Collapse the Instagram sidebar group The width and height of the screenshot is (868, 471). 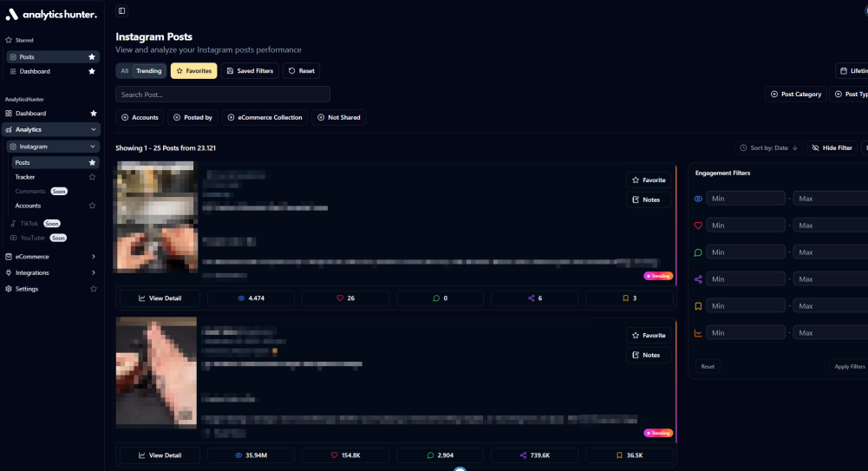53,147
